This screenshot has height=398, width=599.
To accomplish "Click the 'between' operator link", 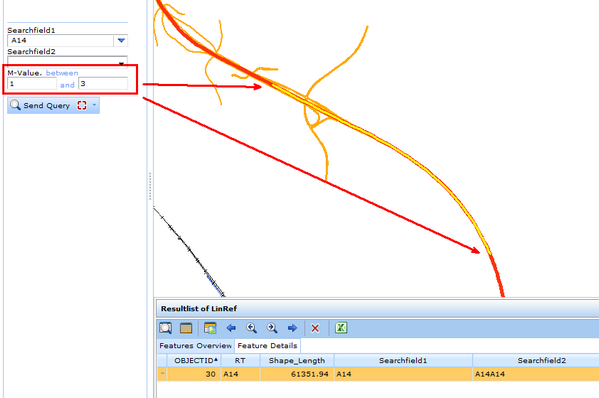I will click(x=62, y=73).
